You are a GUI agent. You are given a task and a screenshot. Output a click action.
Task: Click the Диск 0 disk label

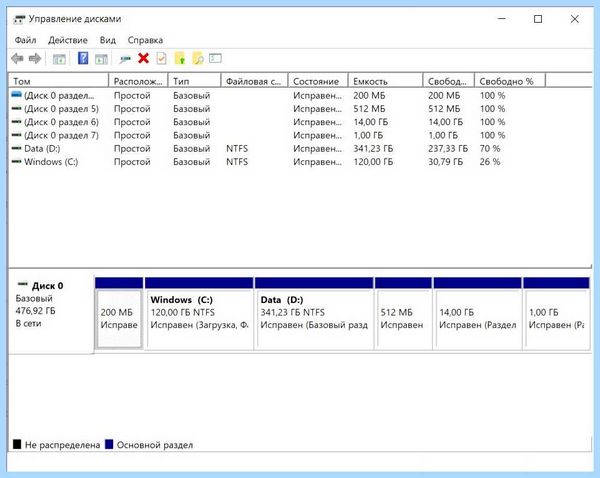click(x=47, y=286)
